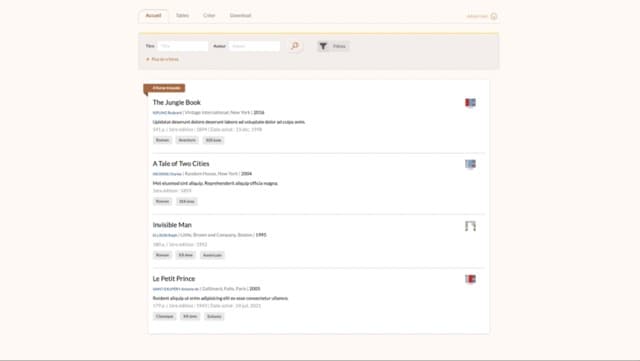The height and width of the screenshot is (361, 640).
Task: Click A Tale of Two Cities cover icon
Action: click(470, 164)
